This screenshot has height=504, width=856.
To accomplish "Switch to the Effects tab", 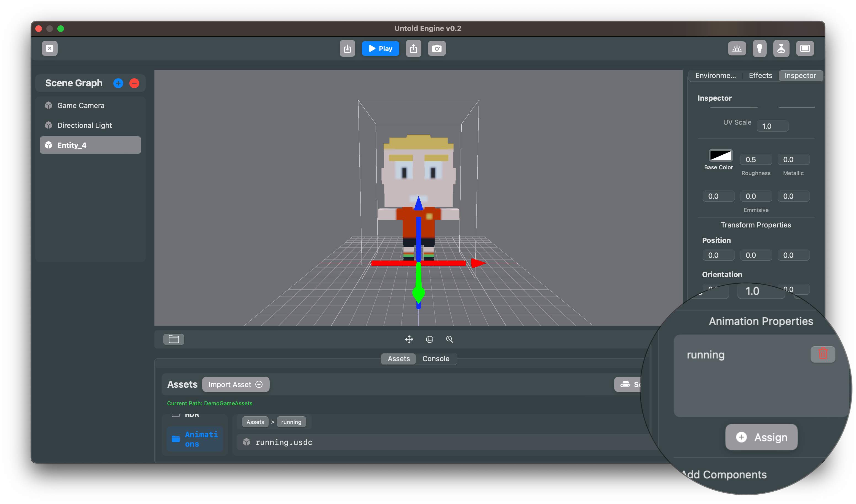I will (x=760, y=75).
